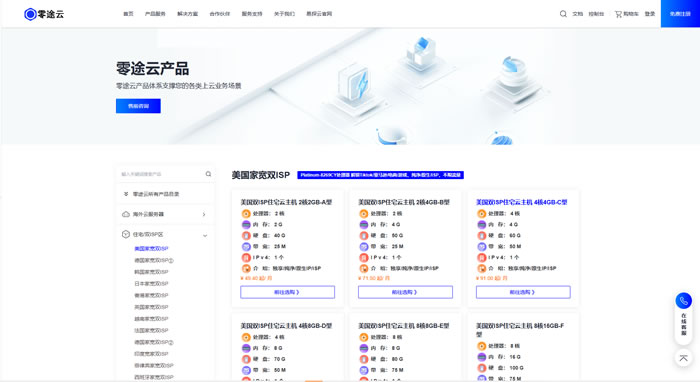Click the processor icon in the 2核4GB-B型 card

pos(364,214)
